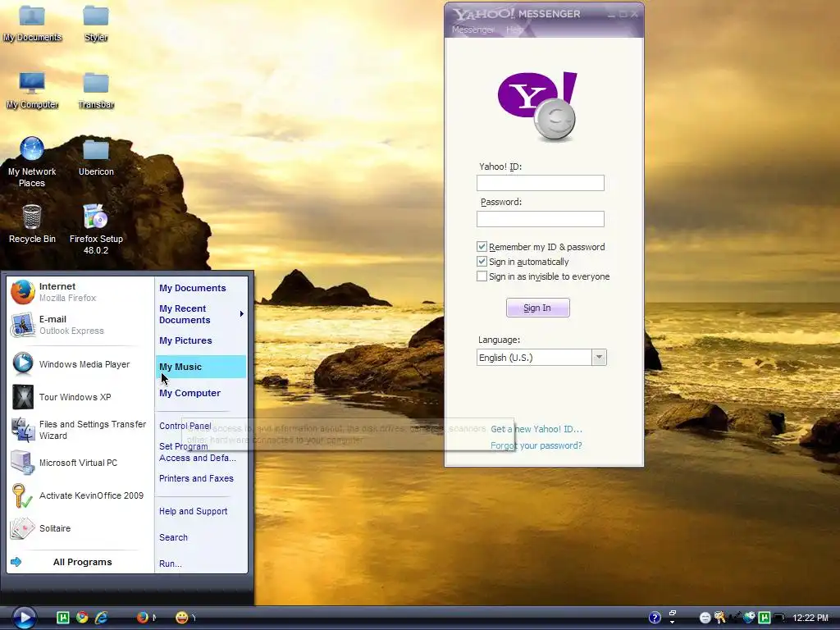Expand My Recent Documents submenu arrow
The width and height of the screenshot is (840, 630).
click(x=242, y=314)
